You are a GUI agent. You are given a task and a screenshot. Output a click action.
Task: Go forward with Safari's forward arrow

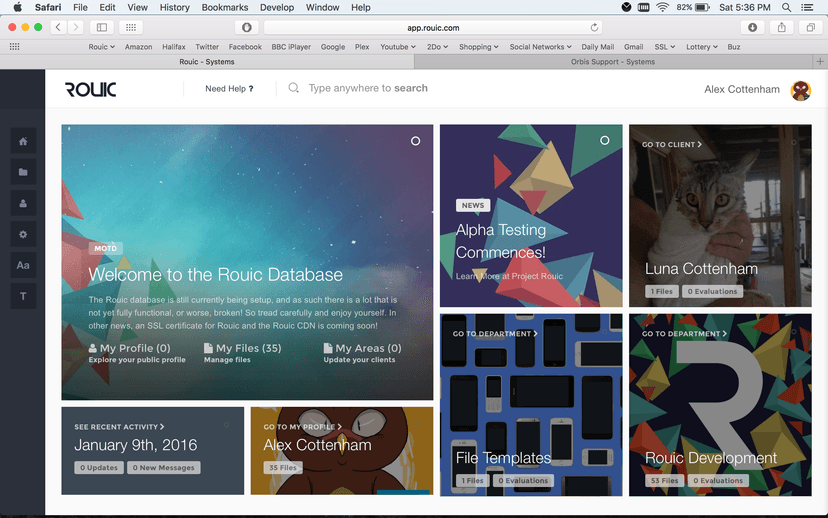click(x=76, y=27)
